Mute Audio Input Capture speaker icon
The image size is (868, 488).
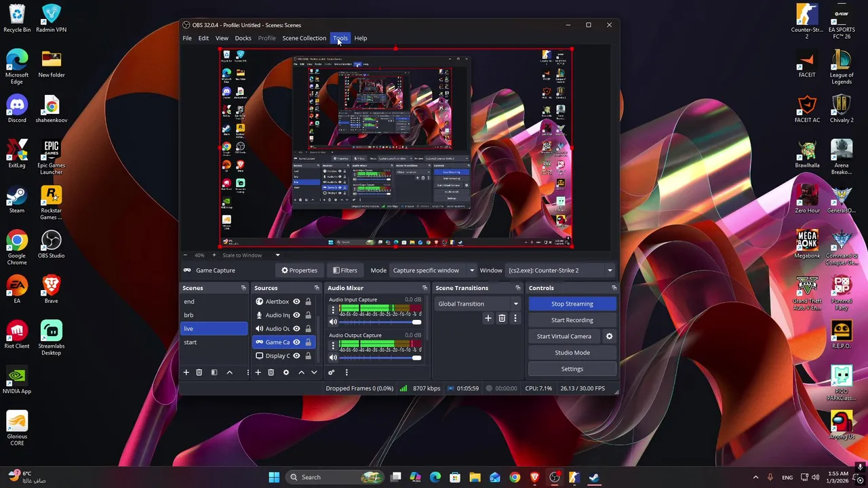(333, 322)
